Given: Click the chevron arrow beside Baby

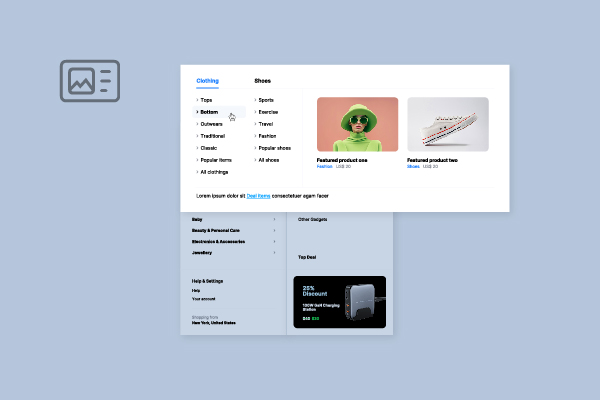Looking at the screenshot, I should (x=275, y=218).
